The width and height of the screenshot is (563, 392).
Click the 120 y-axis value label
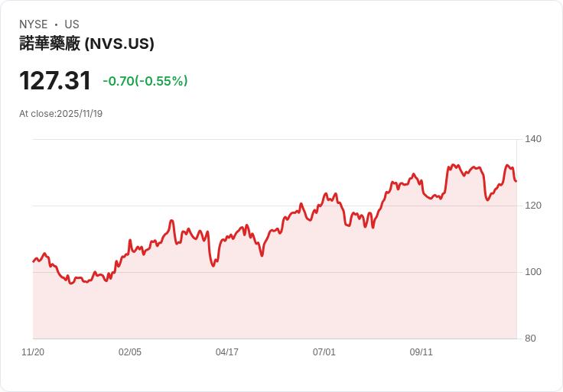coord(533,206)
